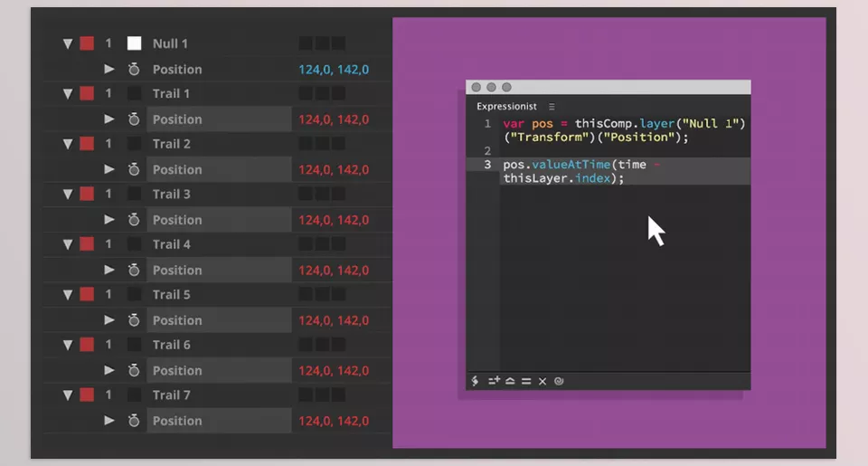Image resolution: width=868 pixels, height=466 pixels.
Task: Toggle the Position stopwatch under Null 1
Action: (134, 70)
